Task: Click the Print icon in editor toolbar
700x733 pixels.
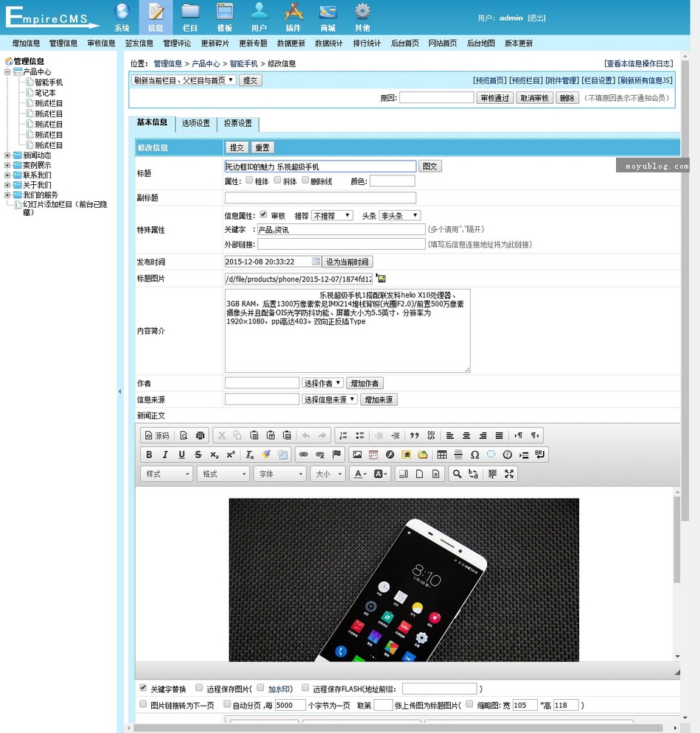Action: 200,435
